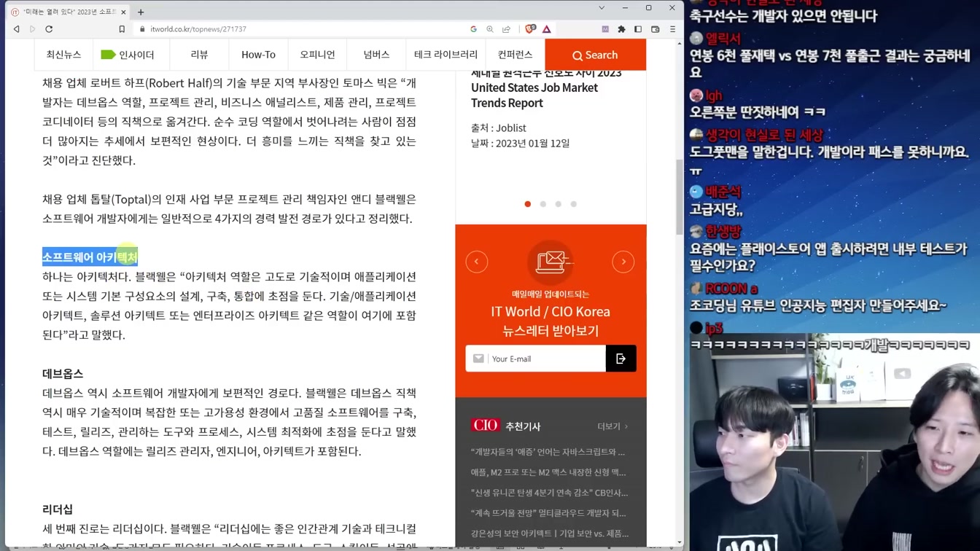Click chat username 'RCOON a'
The width and height of the screenshot is (980, 551).
tap(731, 289)
